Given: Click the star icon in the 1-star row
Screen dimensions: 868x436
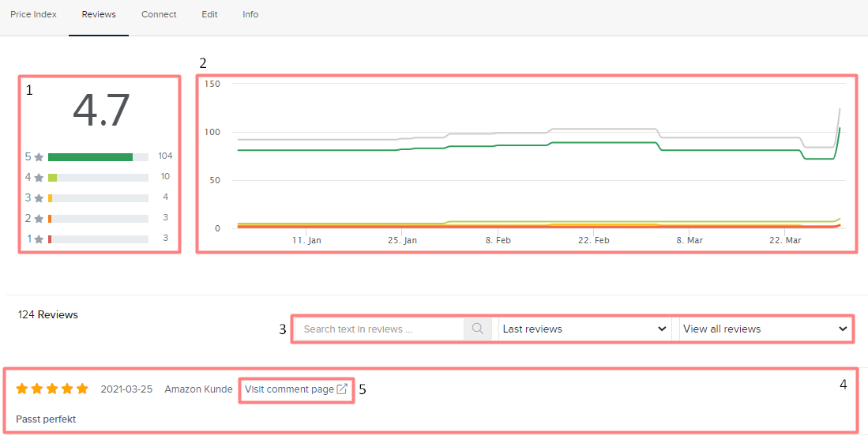Looking at the screenshot, I should pyautogui.click(x=39, y=239).
